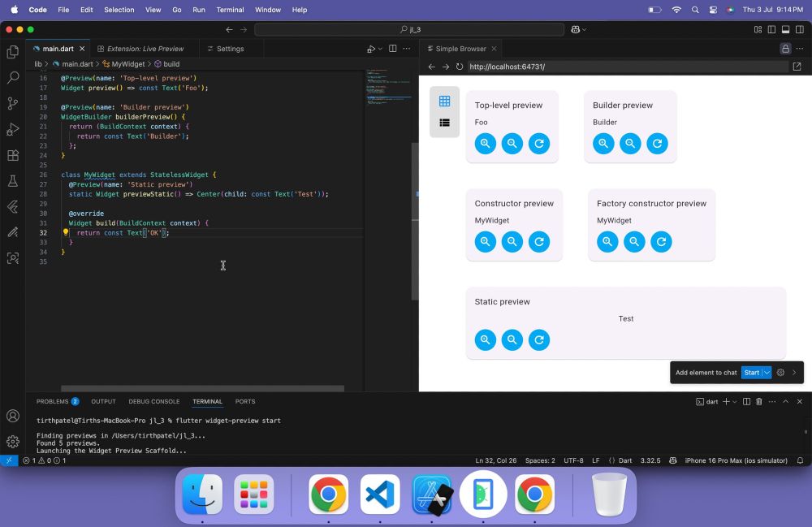This screenshot has width=812, height=527.
Task: Open the Run and Debug view
Action: point(13,129)
